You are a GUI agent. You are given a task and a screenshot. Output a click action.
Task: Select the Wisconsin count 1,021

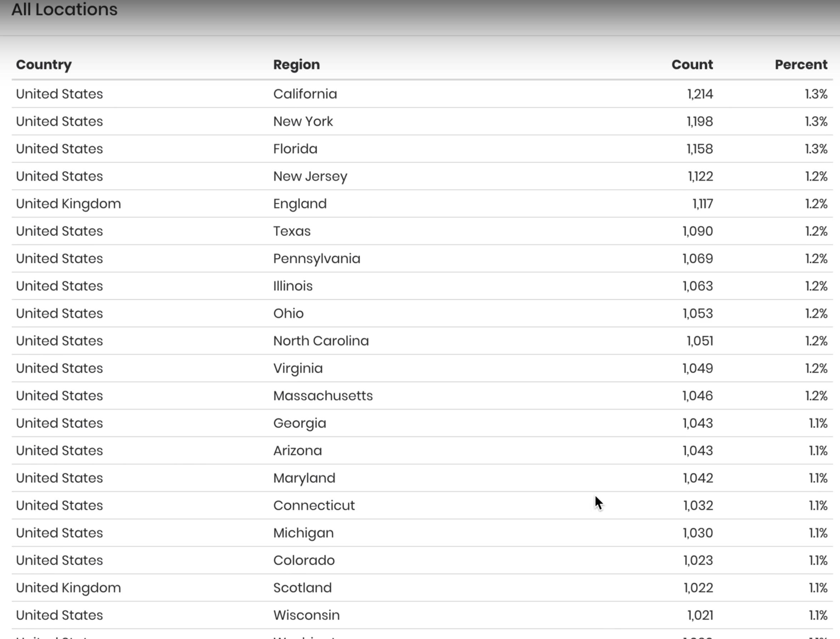click(x=700, y=615)
